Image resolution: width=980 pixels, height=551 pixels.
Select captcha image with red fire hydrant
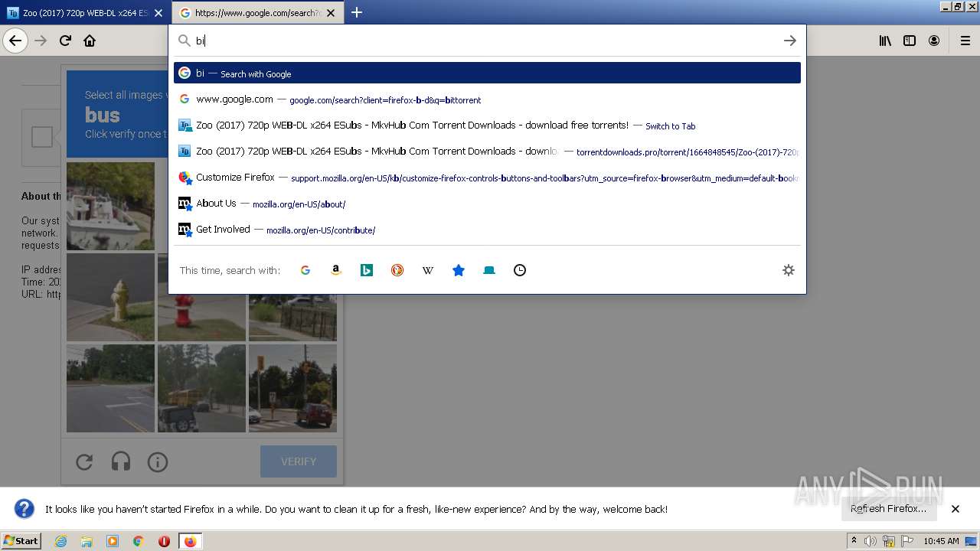tap(201, 297)
